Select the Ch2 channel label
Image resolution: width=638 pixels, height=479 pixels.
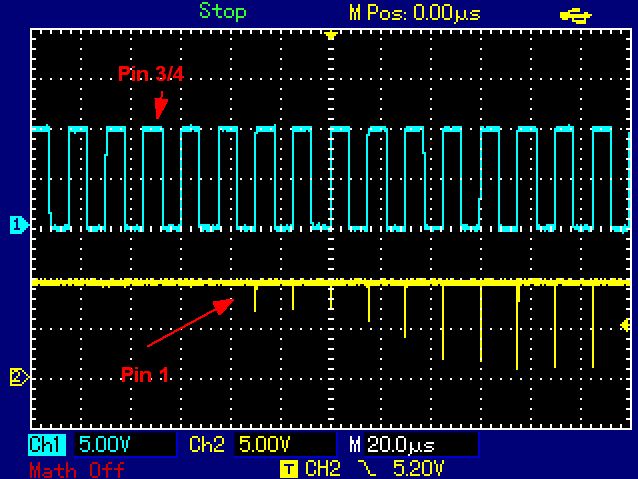point(204,443)
